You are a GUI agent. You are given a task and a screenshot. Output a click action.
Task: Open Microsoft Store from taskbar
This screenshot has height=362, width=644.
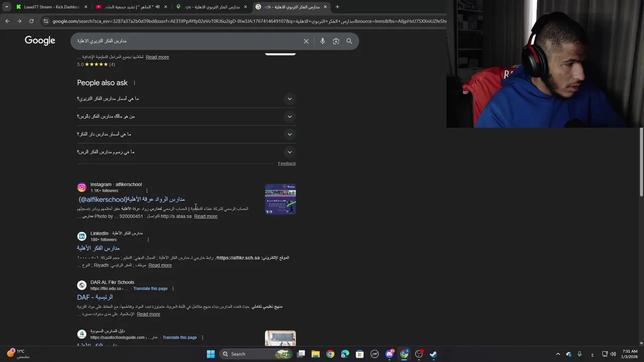pyautogui.click(x=360, y=354)
